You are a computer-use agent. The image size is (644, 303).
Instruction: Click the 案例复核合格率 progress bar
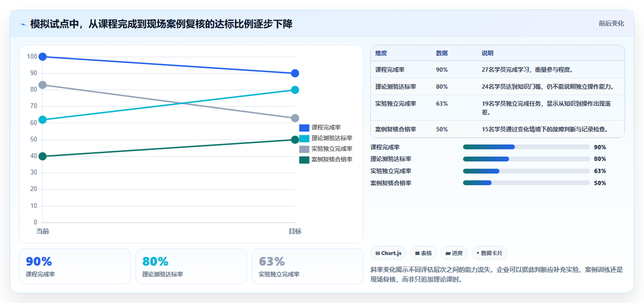(527, 183)
